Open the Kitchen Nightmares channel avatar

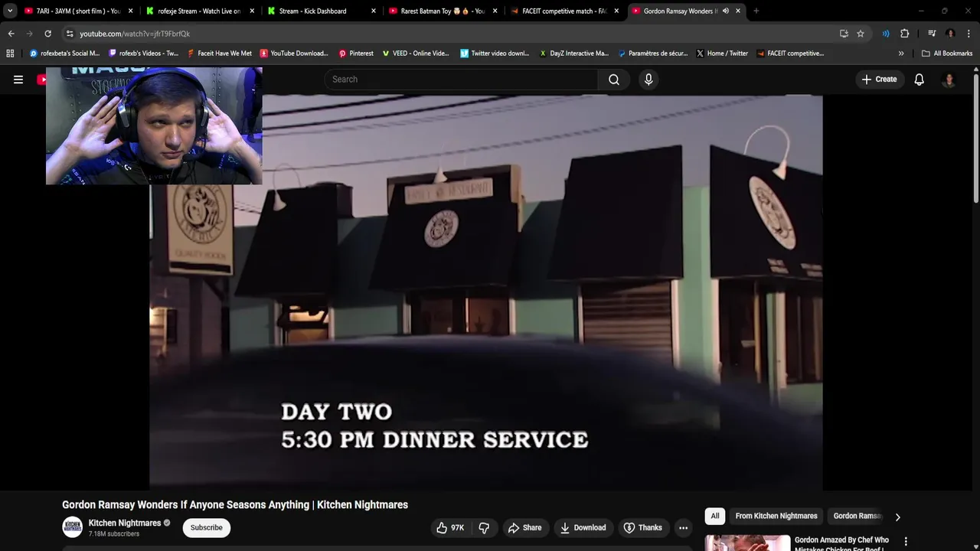click(x=73, y=527)
